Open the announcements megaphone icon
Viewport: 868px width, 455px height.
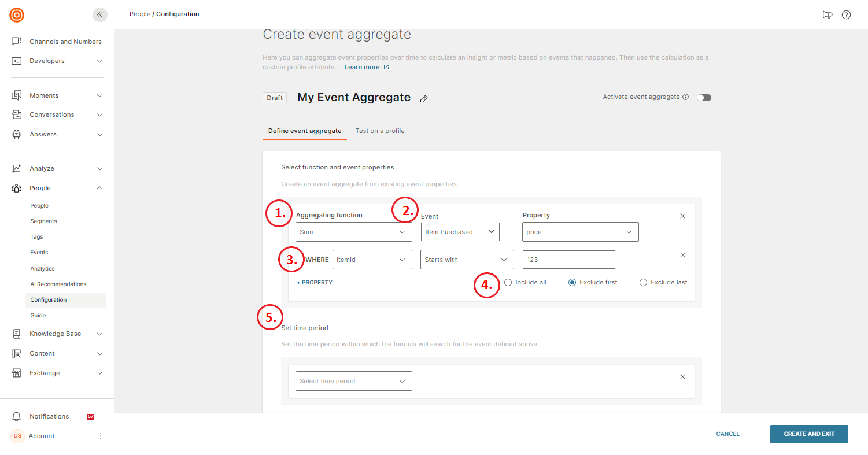point(827,15)
